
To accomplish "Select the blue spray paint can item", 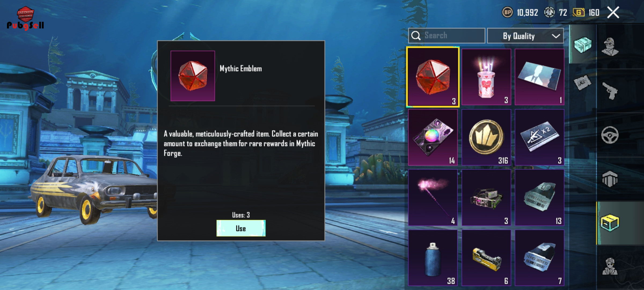I will pos(433,258).
